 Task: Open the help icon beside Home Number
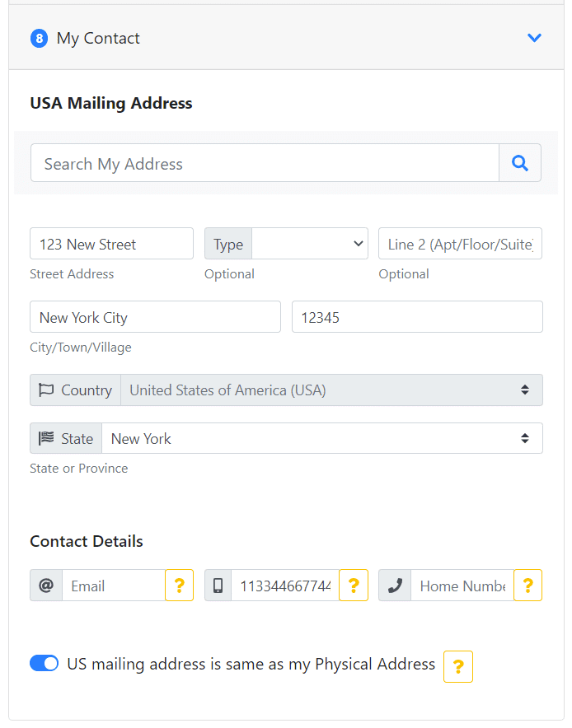(527, 585)
